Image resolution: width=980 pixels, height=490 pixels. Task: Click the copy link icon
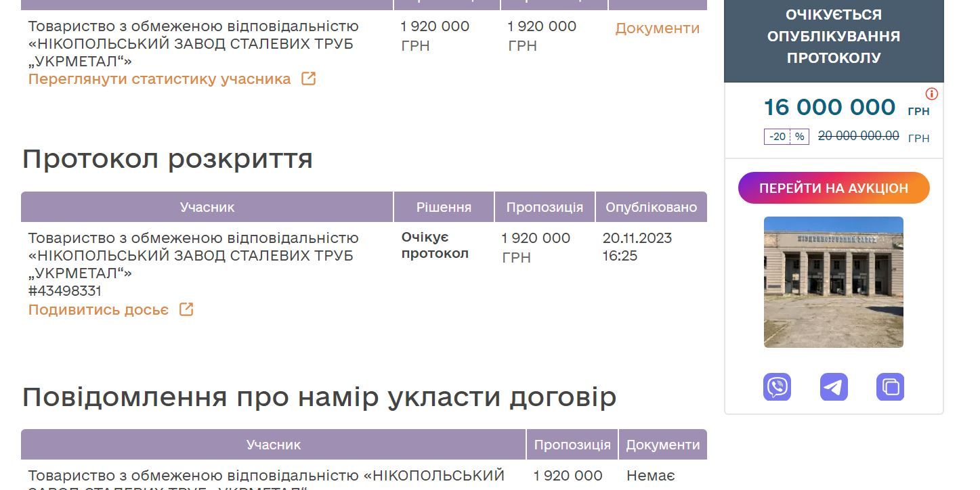coord(890,387)
